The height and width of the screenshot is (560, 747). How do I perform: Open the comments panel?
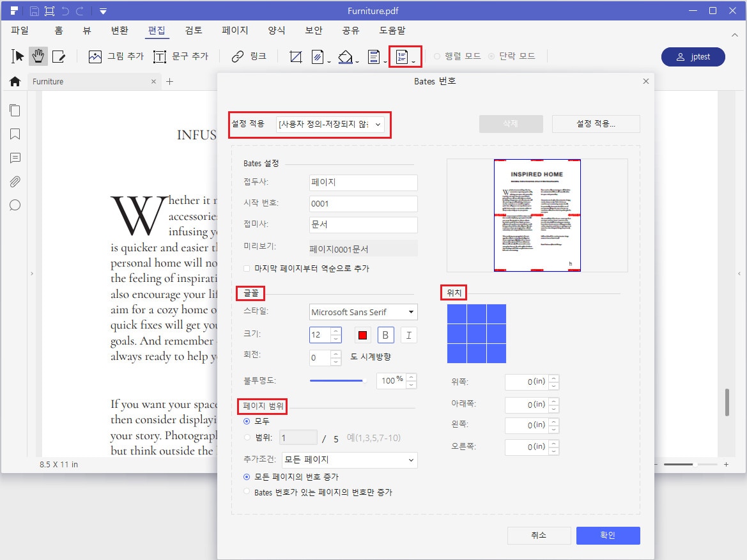point(15,158)
